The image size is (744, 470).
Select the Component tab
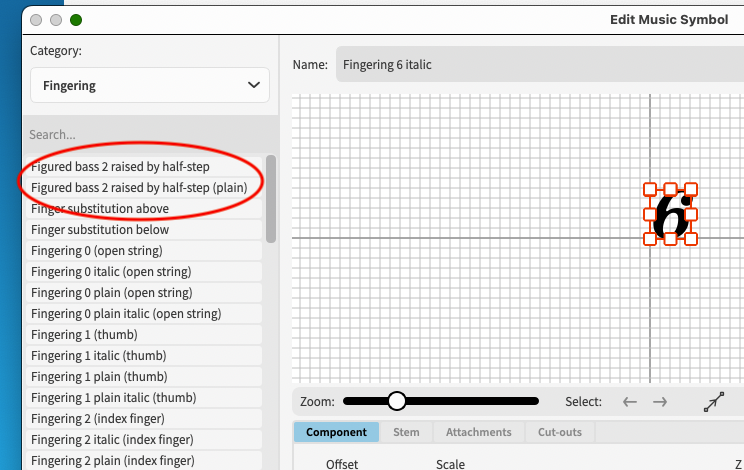click(x=336, y=432)
